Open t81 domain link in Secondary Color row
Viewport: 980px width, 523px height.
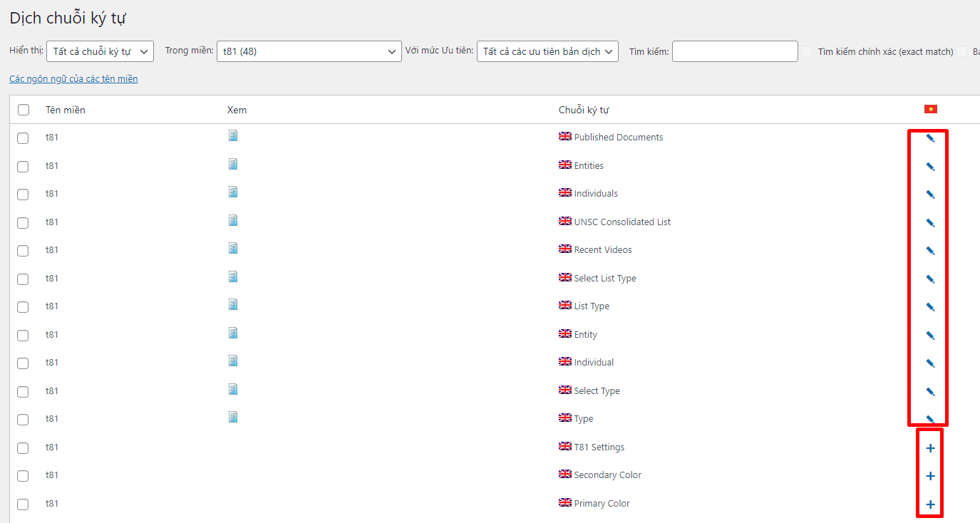[x=52, y=475]
